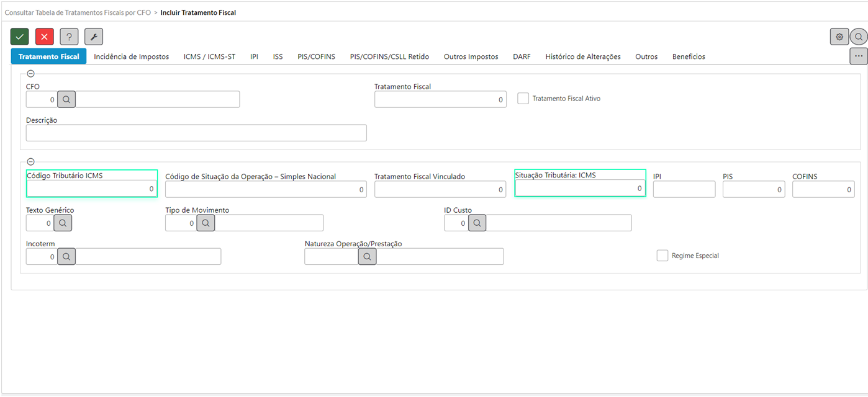Go to the IPI tab

255,56
